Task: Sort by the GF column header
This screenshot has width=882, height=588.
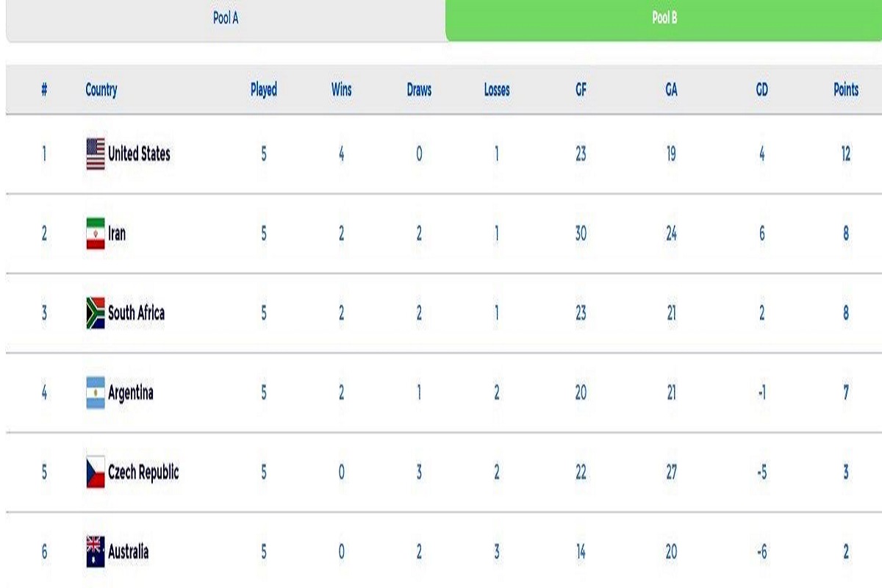Action: tap(581, 90)
